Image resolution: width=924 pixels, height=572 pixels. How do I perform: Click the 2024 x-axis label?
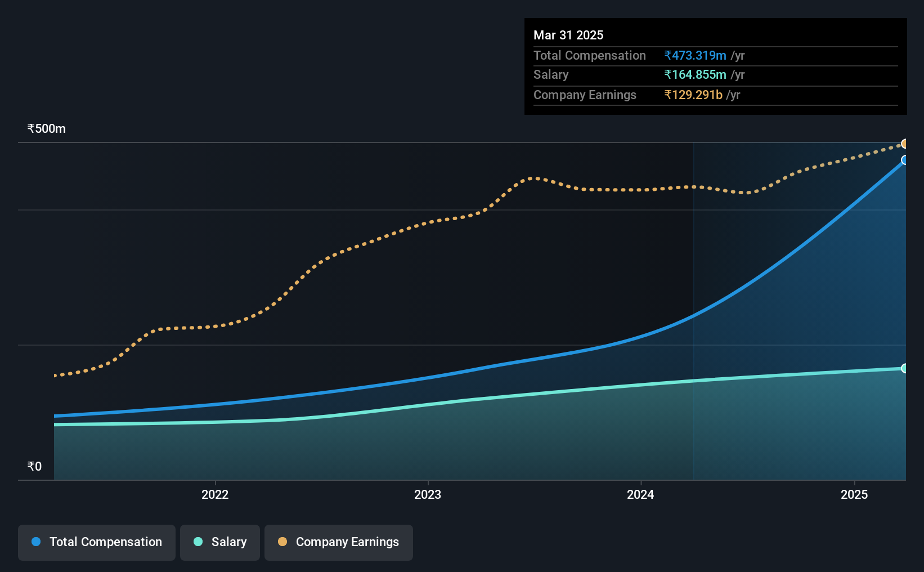point(640,494)
